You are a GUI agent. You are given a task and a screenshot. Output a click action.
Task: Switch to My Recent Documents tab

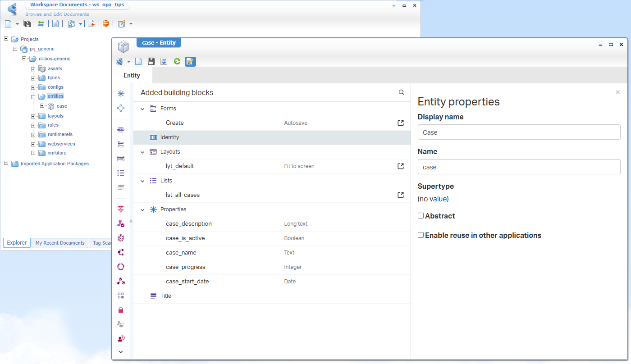click(60, 243)
